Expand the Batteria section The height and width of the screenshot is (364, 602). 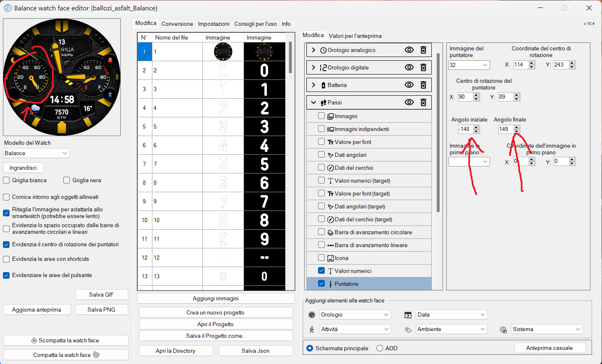pos(313,85)
